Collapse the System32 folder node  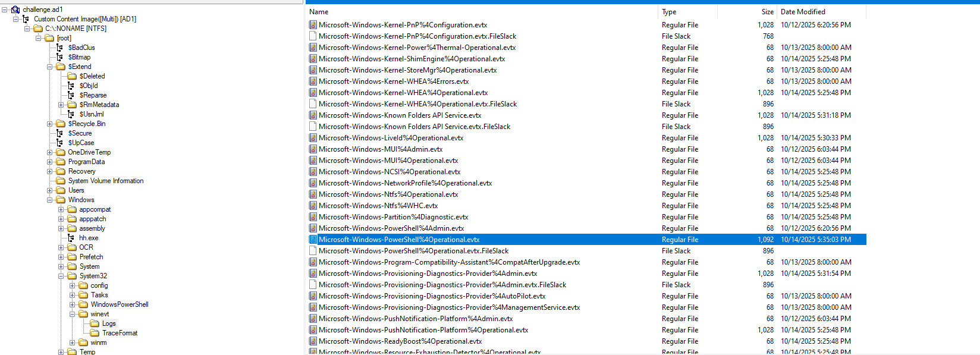61,276
